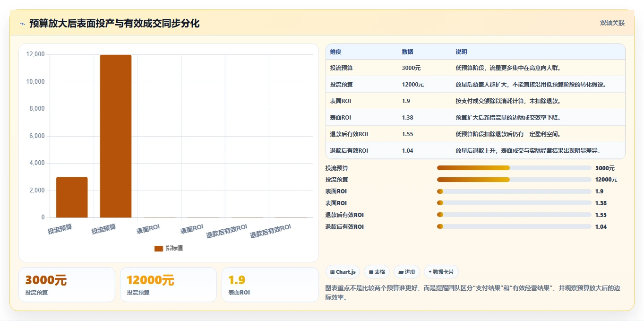Click the 3000元 cell in the table
The width and height of the screenshot is (644, 321).
[x=411, y=68]
